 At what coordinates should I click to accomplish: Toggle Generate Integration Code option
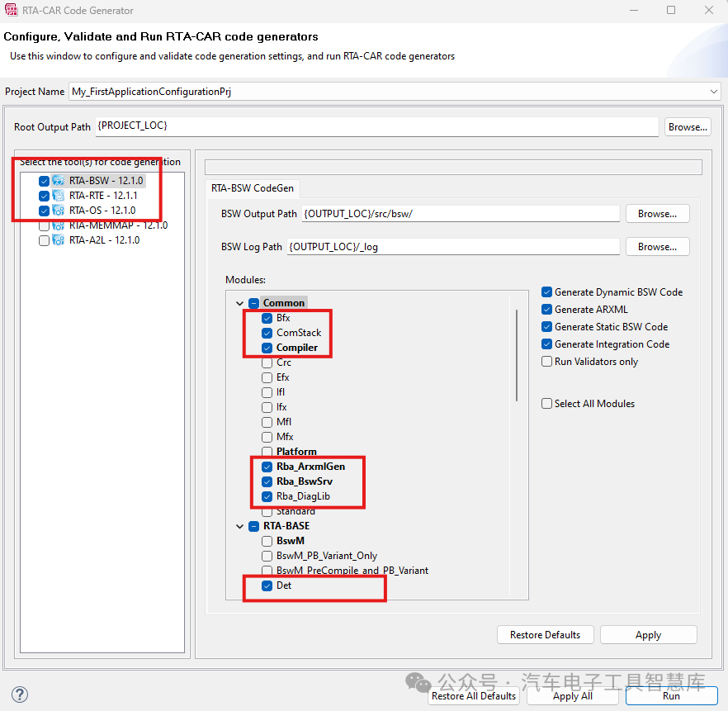click(547, 344)
